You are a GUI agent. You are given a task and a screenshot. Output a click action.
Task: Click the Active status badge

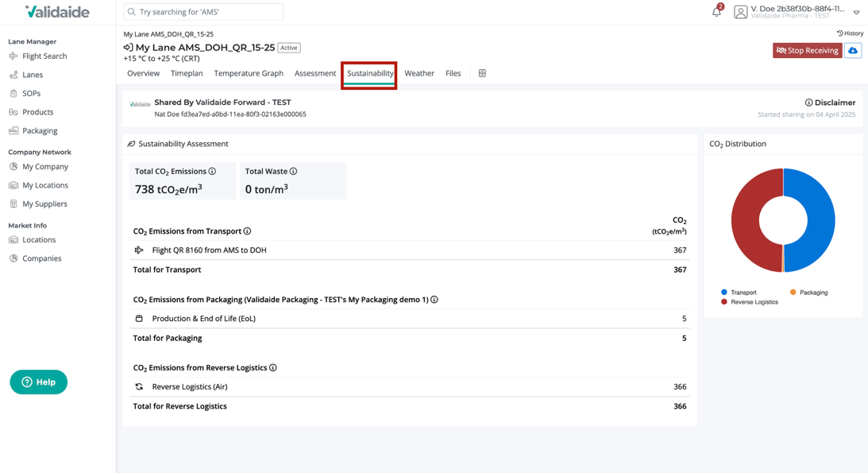289,48
